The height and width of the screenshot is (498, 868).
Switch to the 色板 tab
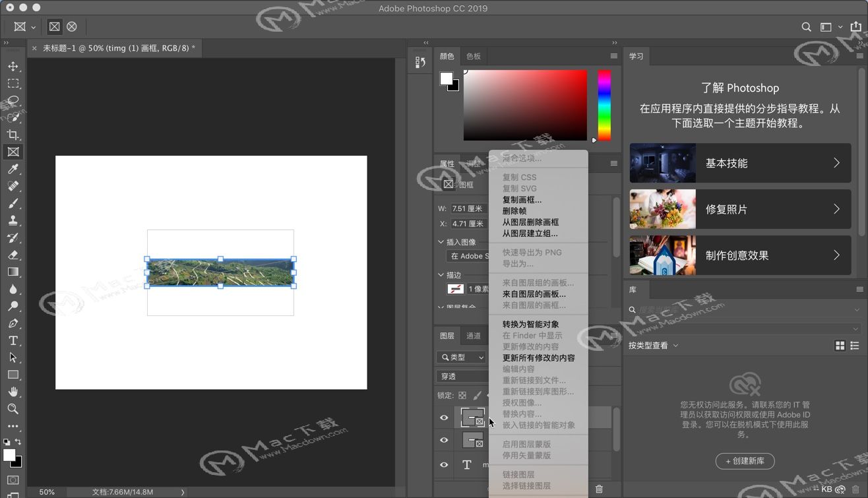(x=474, y=56)
